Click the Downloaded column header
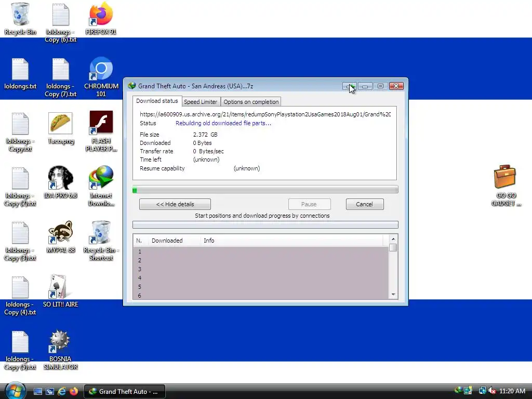 [175, 241]
